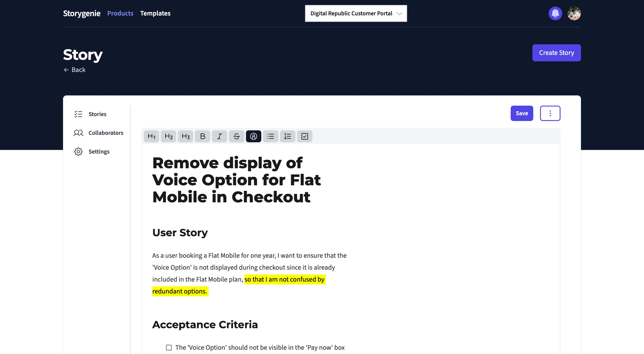Screen dimensions: 644x354
Task: Apply Heading 2 formatting
Action: [x=168, y=136]
